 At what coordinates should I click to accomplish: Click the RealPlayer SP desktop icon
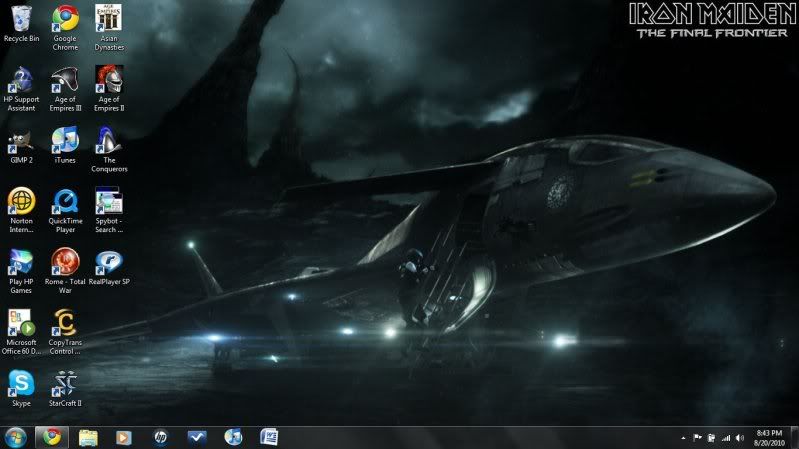(109, 267)
